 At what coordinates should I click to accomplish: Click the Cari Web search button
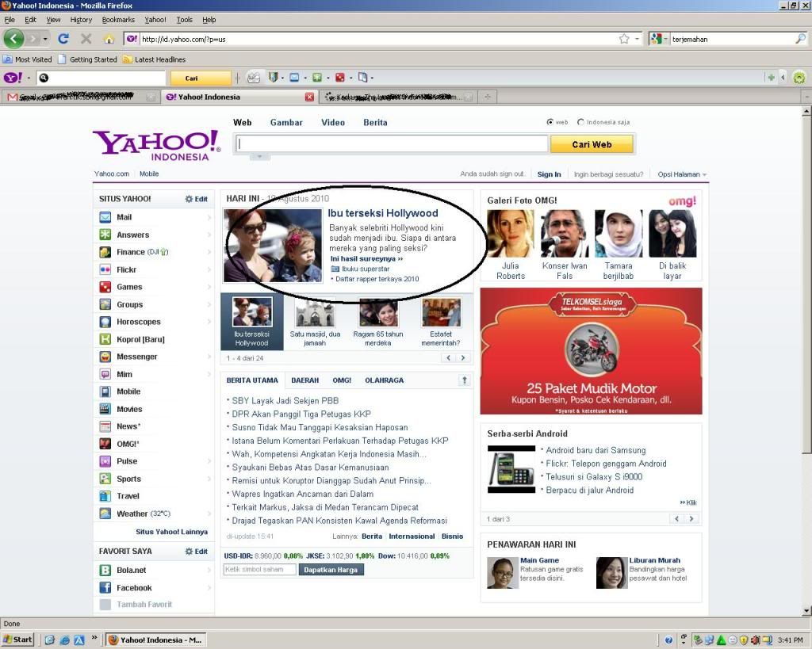pyautogui.click(x=592, y=144)
